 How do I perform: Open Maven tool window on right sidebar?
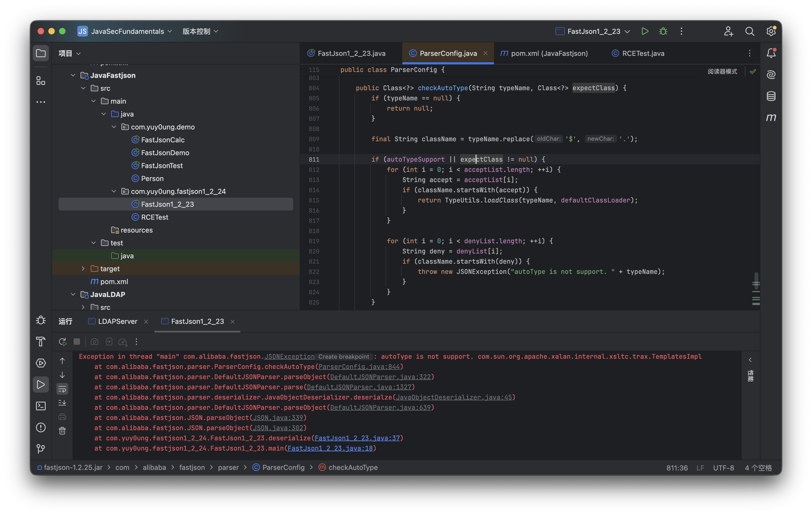click(771, 118)
